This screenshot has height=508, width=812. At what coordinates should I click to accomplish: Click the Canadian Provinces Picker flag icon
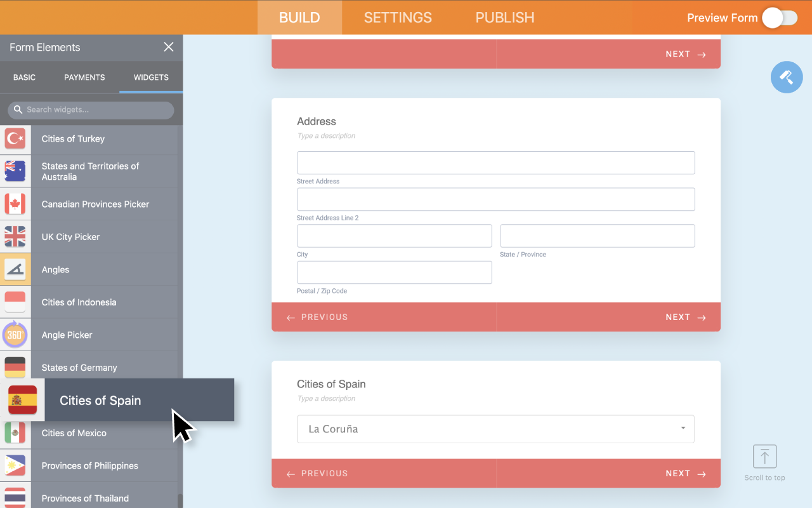15,204
